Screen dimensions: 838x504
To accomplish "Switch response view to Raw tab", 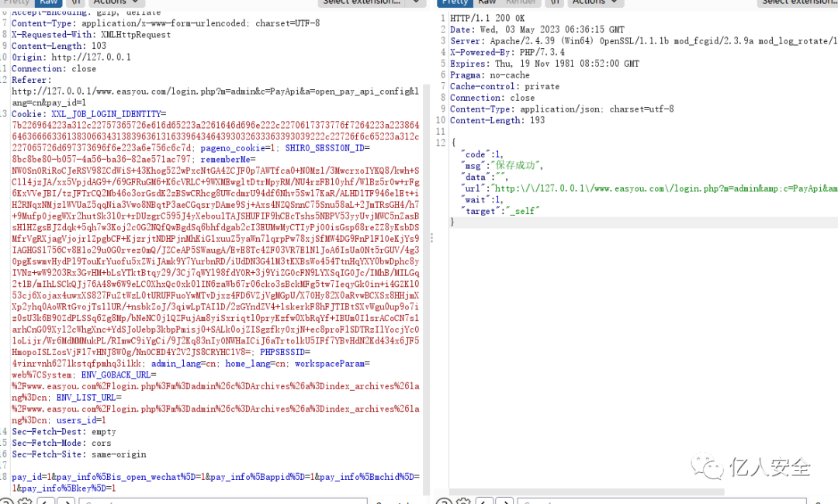I will [x=487, y=2].
